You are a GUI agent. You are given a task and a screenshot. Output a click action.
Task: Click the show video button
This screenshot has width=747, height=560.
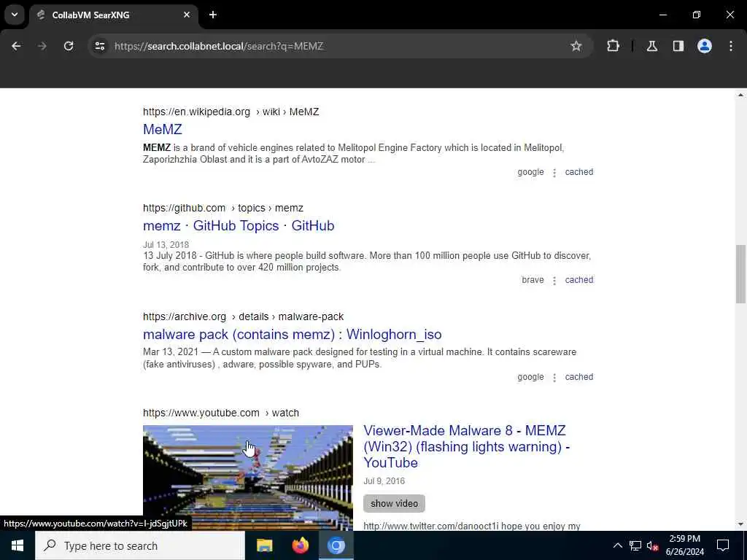[394, 503]
